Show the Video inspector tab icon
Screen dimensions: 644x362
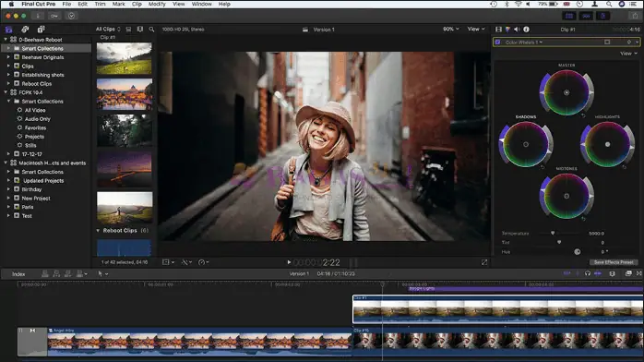coord(498,30)
